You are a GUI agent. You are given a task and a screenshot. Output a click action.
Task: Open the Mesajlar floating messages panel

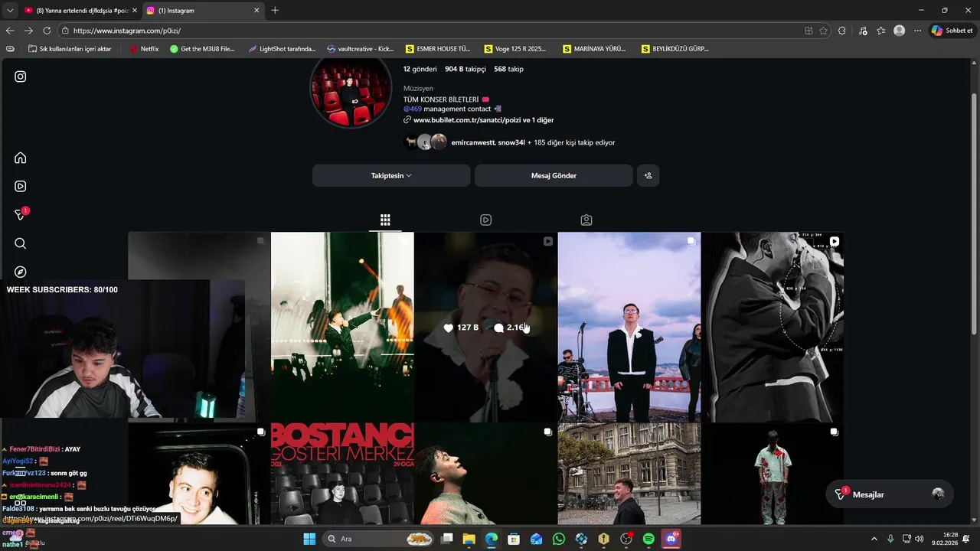890,494
